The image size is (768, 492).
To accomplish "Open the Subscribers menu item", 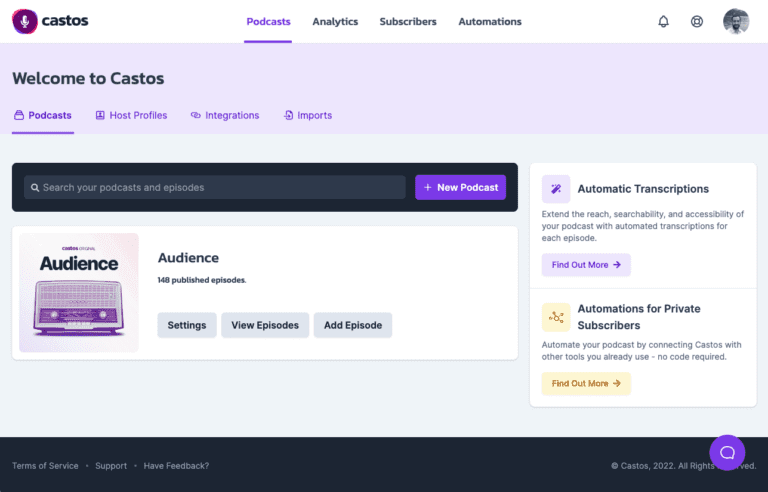I will click(408, 22).
